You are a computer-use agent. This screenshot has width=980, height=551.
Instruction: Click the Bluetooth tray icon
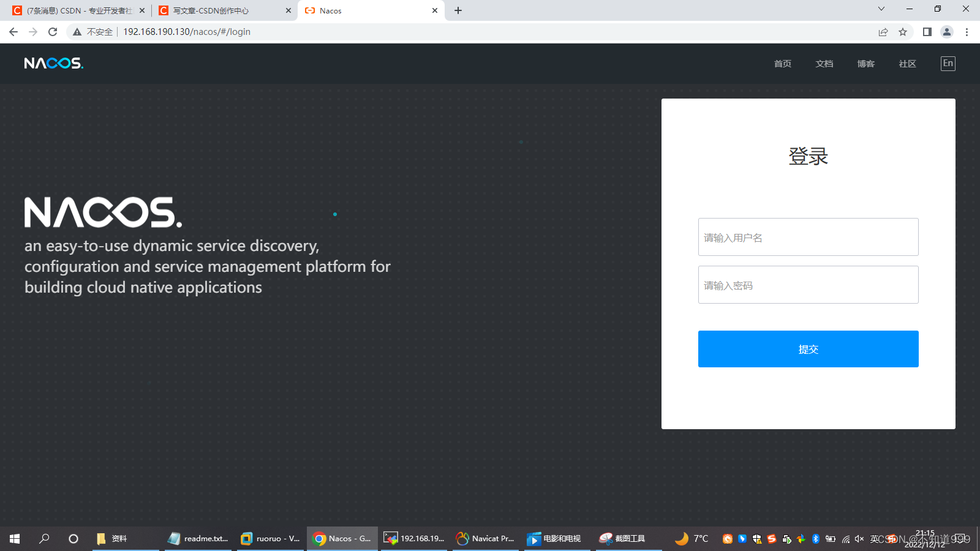click(x=816, y=539)
